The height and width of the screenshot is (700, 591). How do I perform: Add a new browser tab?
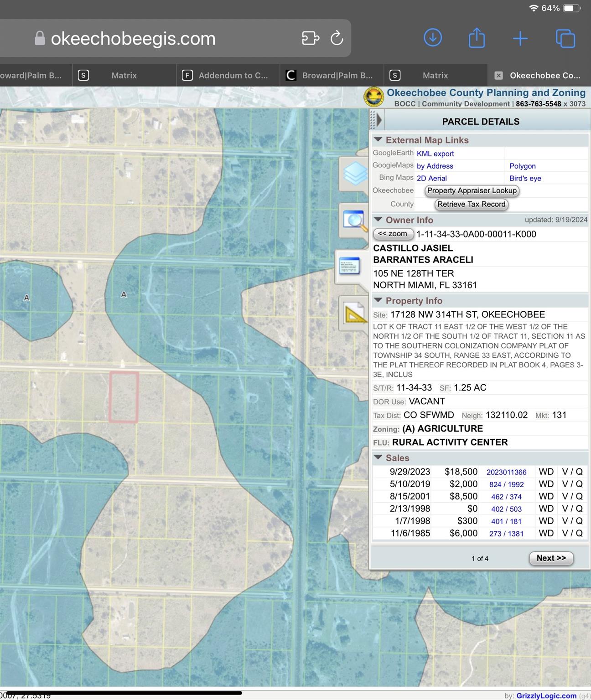520,39
